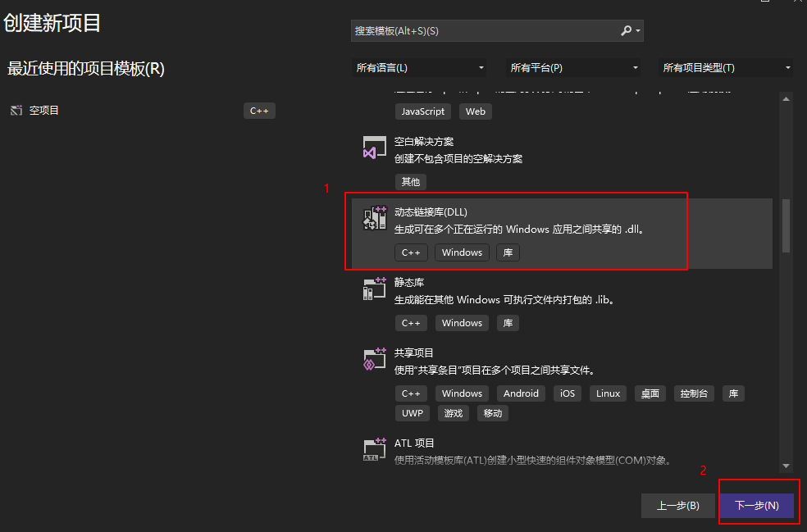
Task: Click the C++ tag under 静态库
Action: point(411,323)
